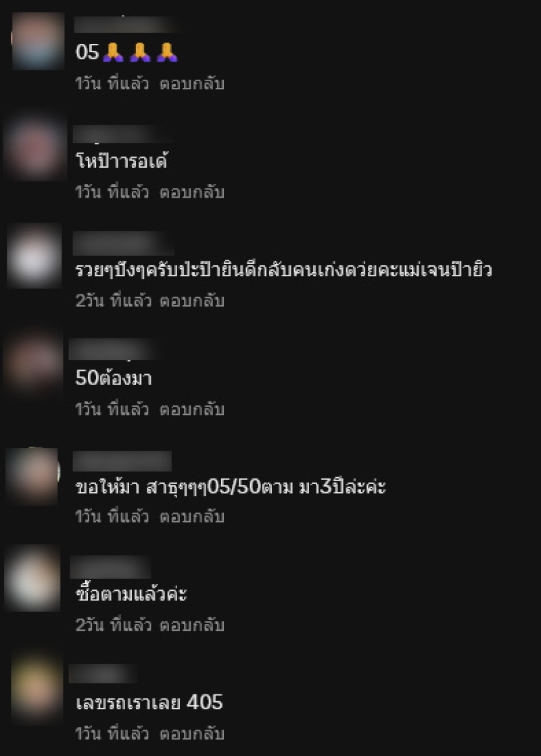Reply to the 'โหป้าารอเด้' comment
Image resolution: width=541 pixels, height=756 pixels.
tap(192, 192)
